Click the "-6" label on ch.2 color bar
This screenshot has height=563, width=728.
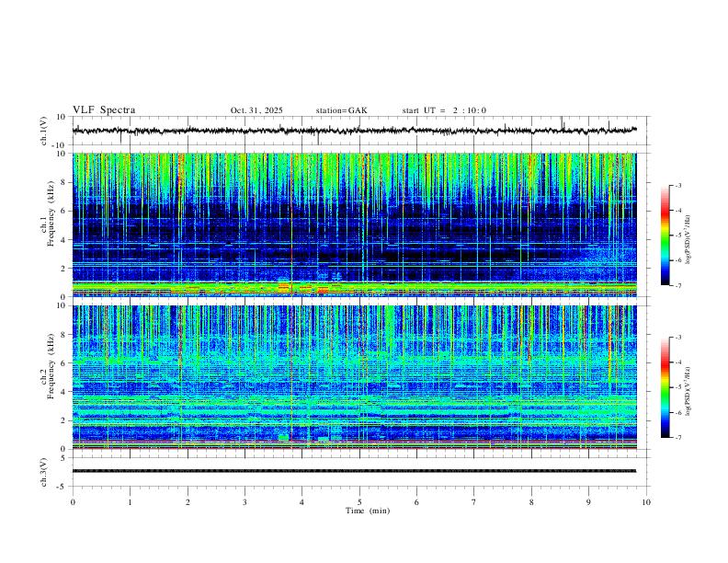click(677, 412)
